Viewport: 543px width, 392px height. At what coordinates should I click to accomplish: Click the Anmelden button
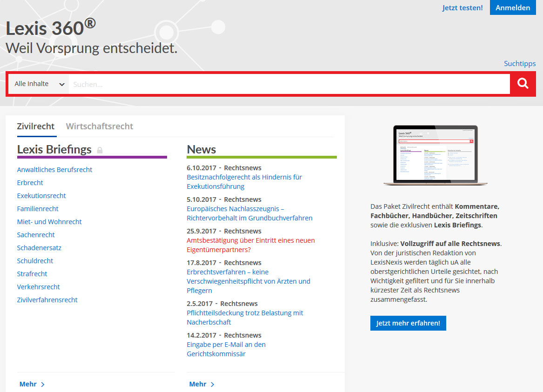[513, 7]
